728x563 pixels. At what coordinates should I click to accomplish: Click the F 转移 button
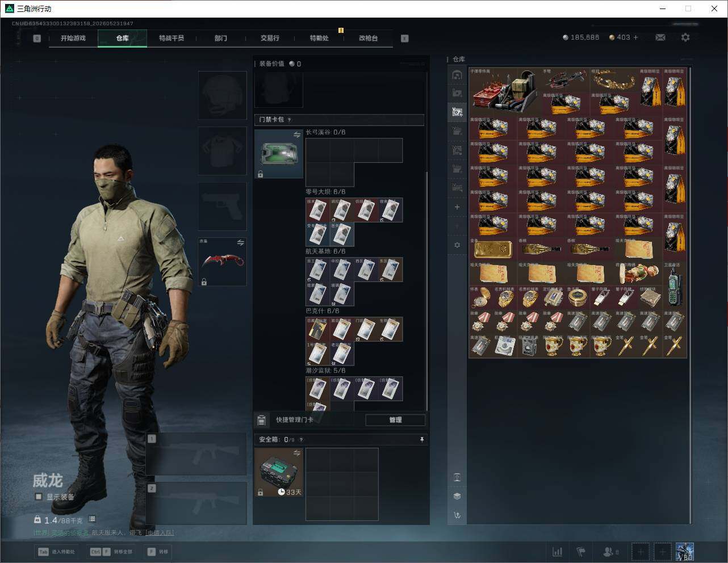pyautogui.click(x=158, y=552)
